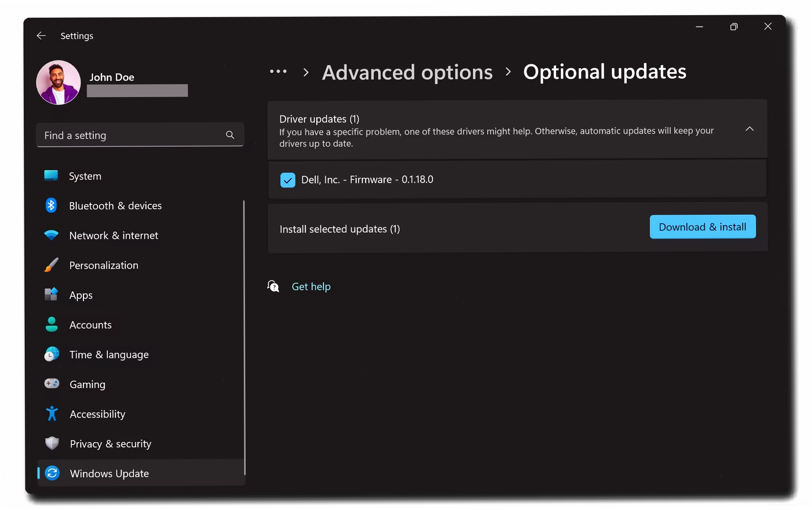Click the Driver updates (1) heading
The width and height of the screenshot is (812, 510).
pos(319,119)
